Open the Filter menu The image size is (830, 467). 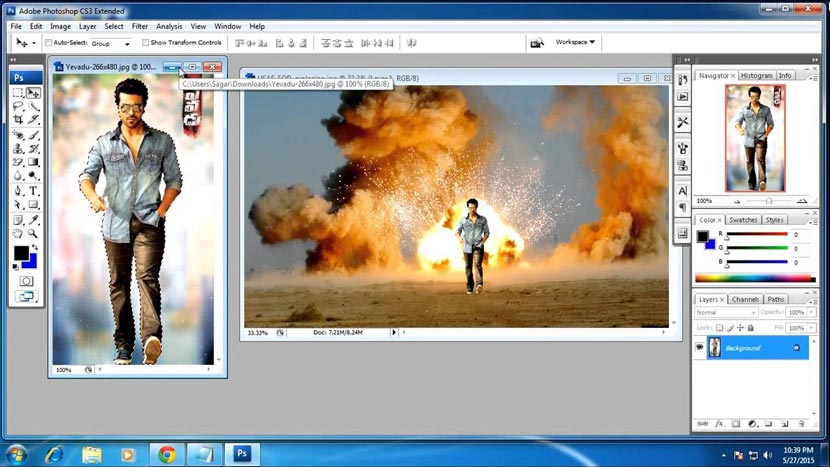click(140, 26)
